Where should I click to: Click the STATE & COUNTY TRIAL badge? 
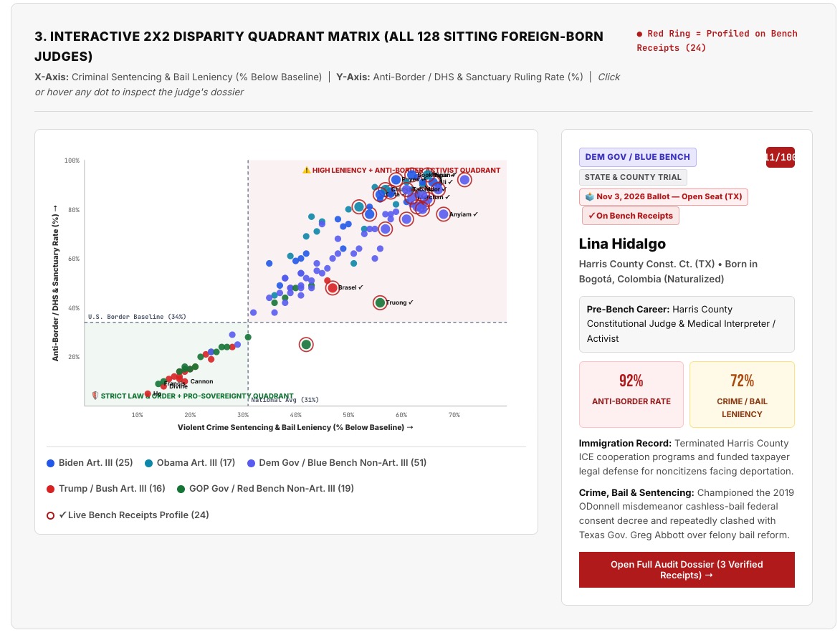coord(633,177)
